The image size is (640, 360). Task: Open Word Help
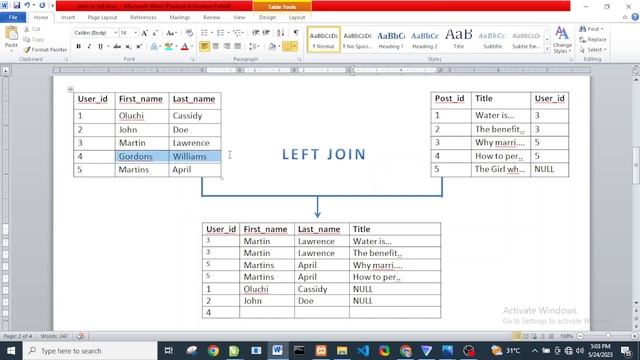[x=635, y=17]
